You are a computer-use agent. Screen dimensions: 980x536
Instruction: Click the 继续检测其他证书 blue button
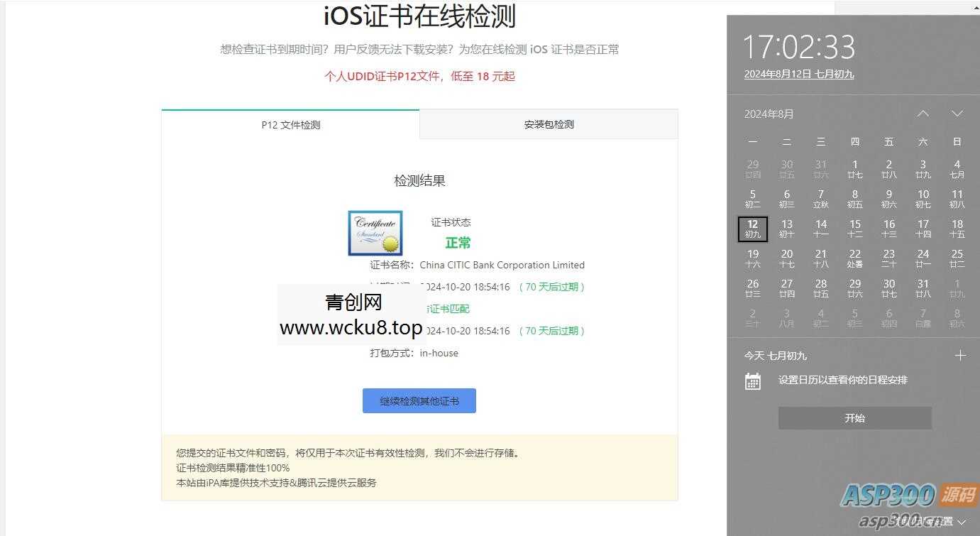pyautogui.click(x=419, y=400)
